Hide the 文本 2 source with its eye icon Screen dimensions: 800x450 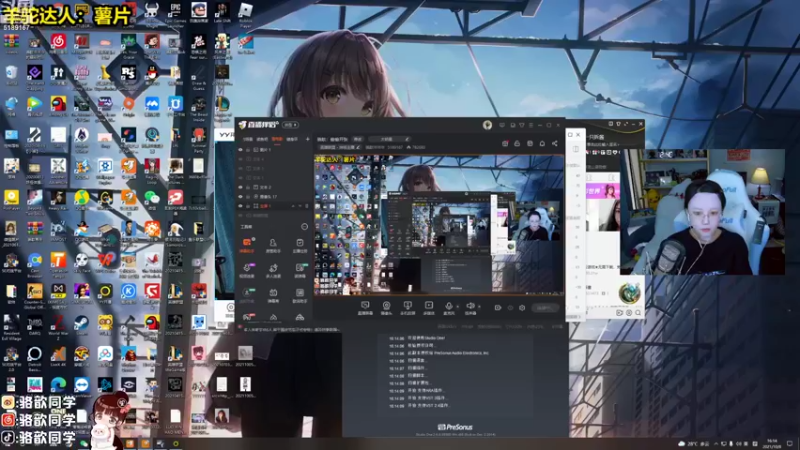[x=240, y=187]
